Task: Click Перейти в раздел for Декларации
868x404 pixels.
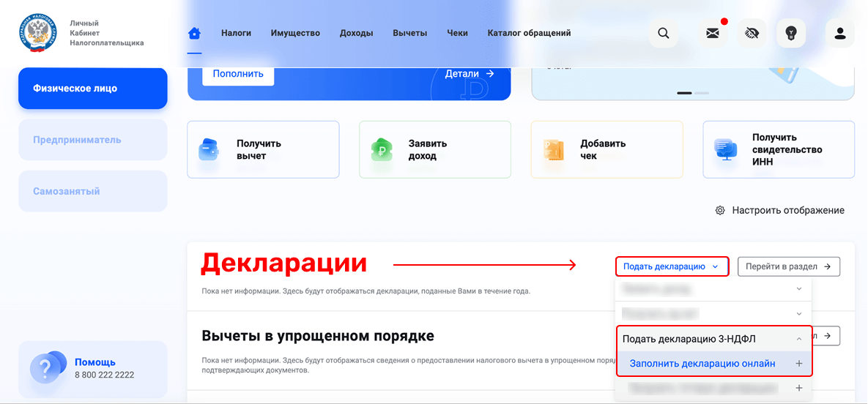Action: (789, 266)
